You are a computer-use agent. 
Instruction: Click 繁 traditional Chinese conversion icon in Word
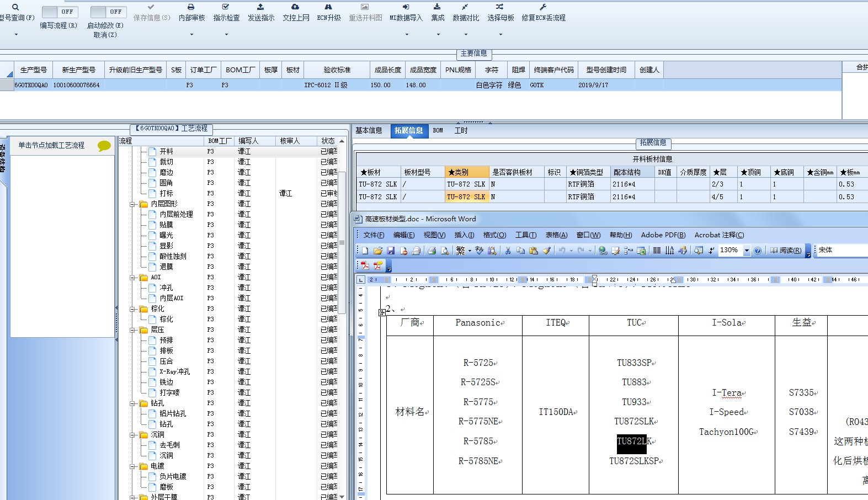(460, 251)
